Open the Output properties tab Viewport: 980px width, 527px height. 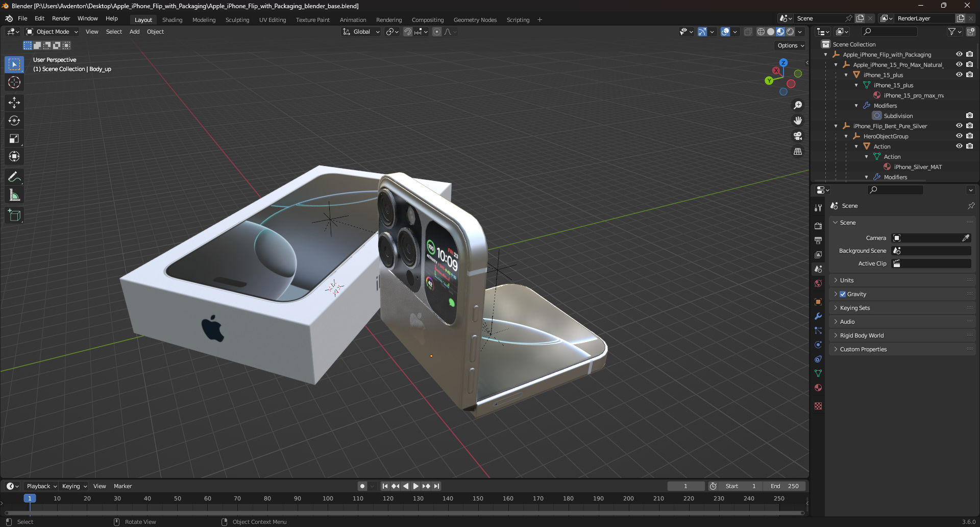[x=818, y=240]
